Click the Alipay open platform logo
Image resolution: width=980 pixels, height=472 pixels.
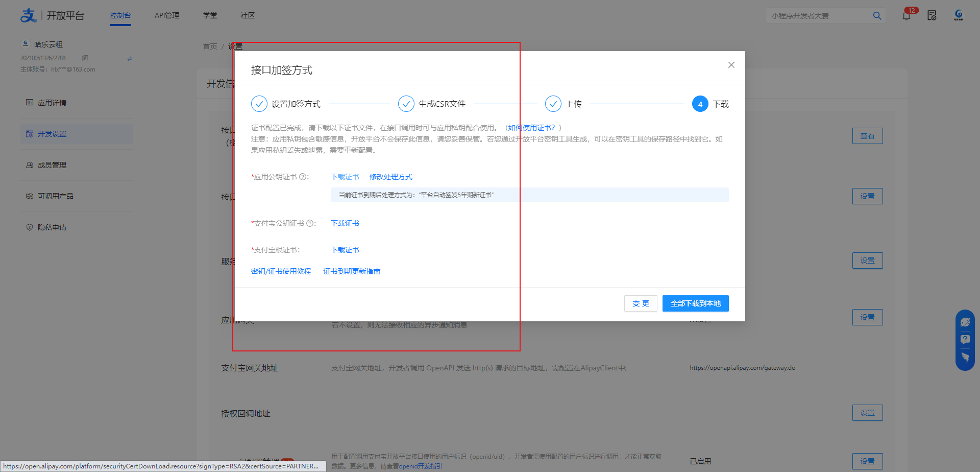[52, 15]
